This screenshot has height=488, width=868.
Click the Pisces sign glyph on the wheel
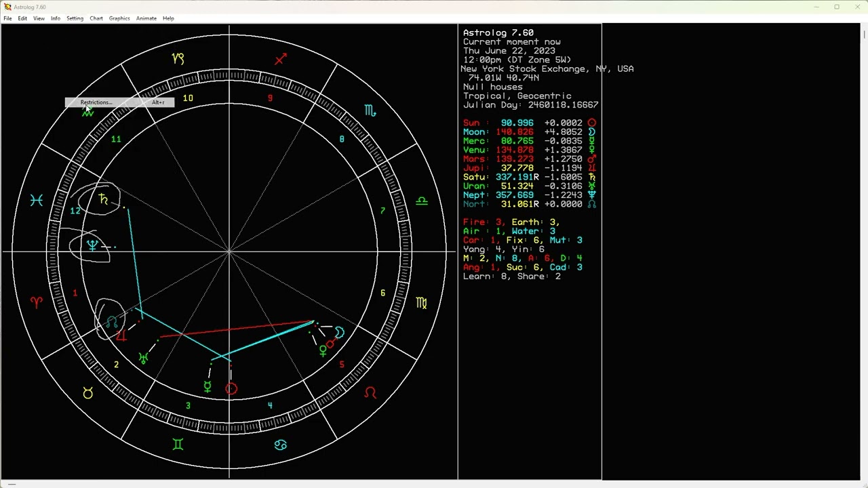tap(36, 200)
